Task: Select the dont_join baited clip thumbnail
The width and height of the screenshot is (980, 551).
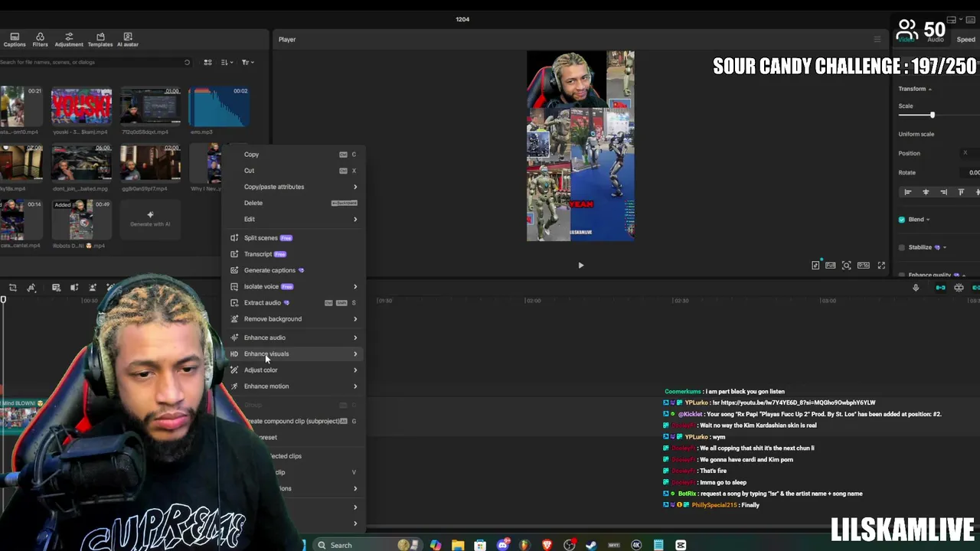Action: (x=81, y=163)
